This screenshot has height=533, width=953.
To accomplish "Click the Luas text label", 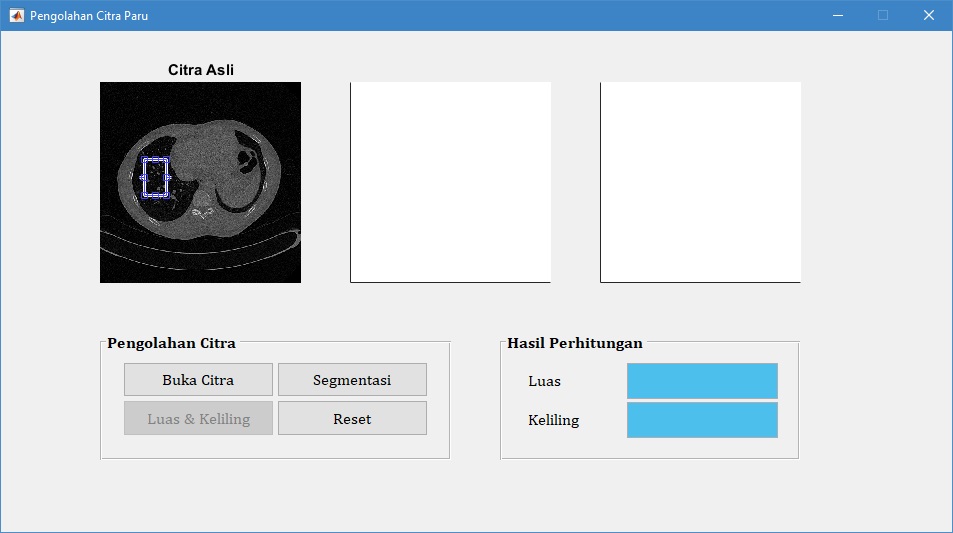I will pos(544,381).
